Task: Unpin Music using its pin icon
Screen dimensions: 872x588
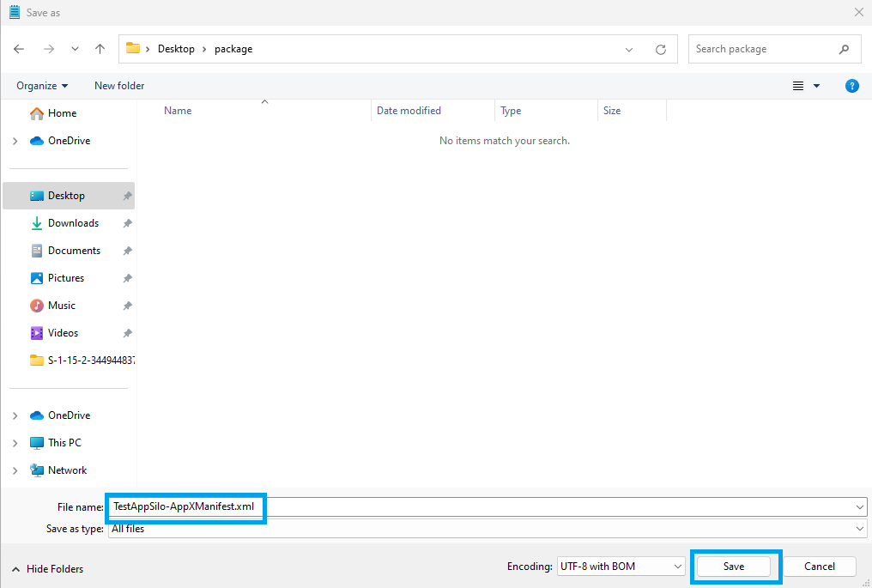Action: pos(127,306)
